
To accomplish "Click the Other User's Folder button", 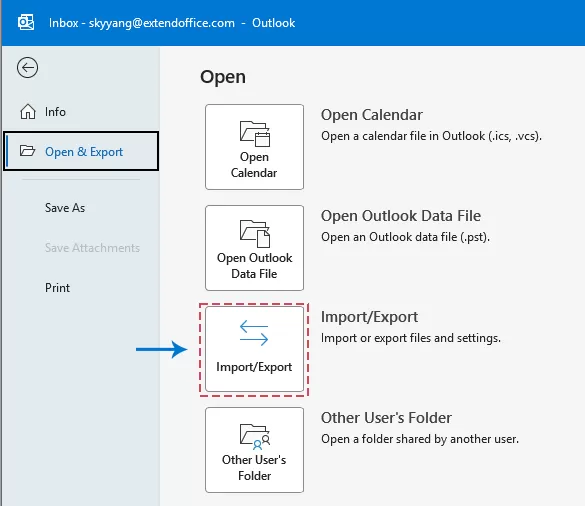I will 254,450.
